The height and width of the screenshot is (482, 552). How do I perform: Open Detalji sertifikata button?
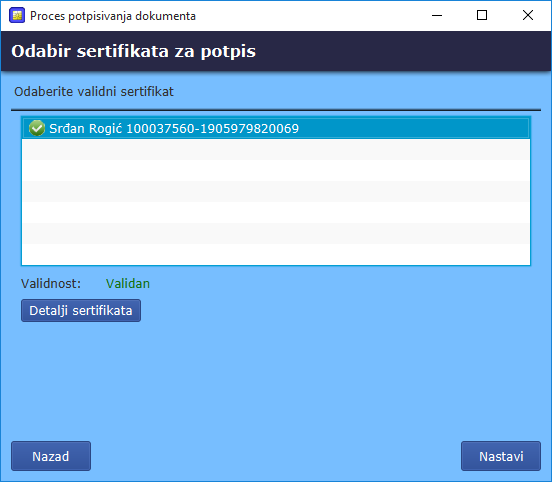[x=81, y=311]
